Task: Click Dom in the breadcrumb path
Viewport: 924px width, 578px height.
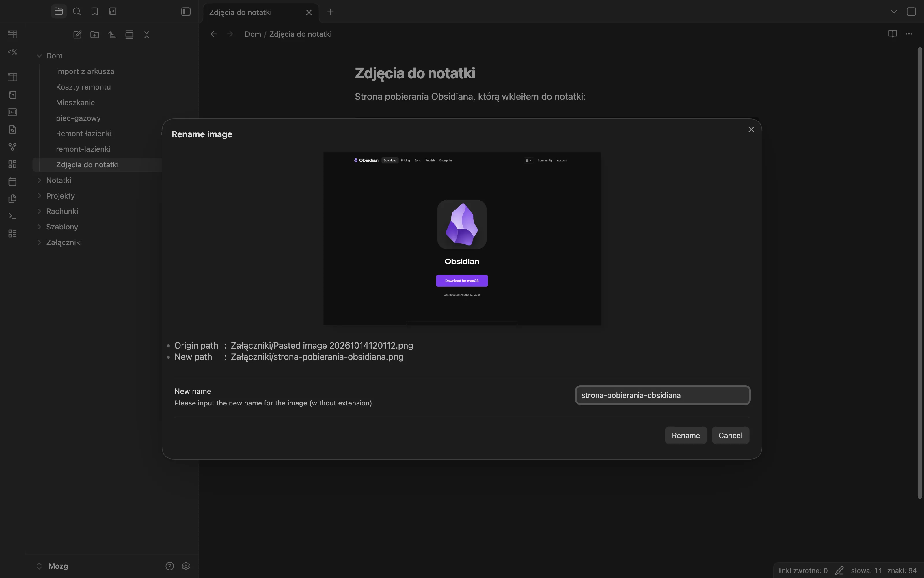Action: (253, 34)
